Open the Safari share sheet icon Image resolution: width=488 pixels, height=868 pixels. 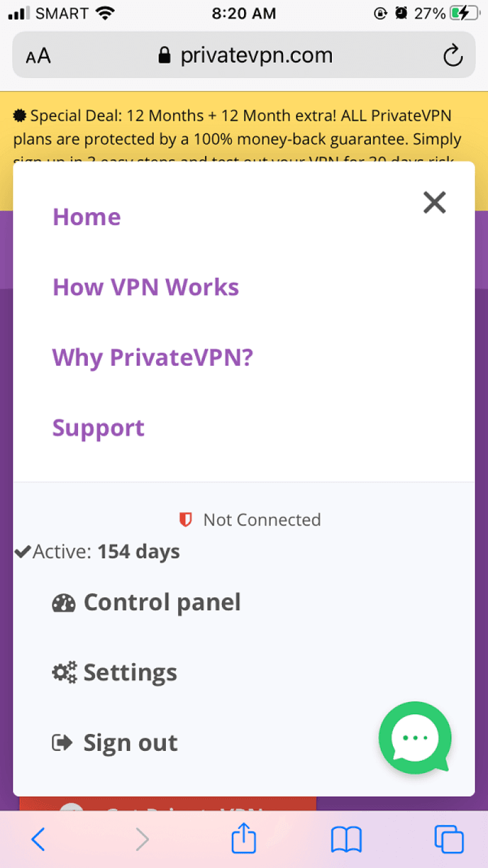243,838
